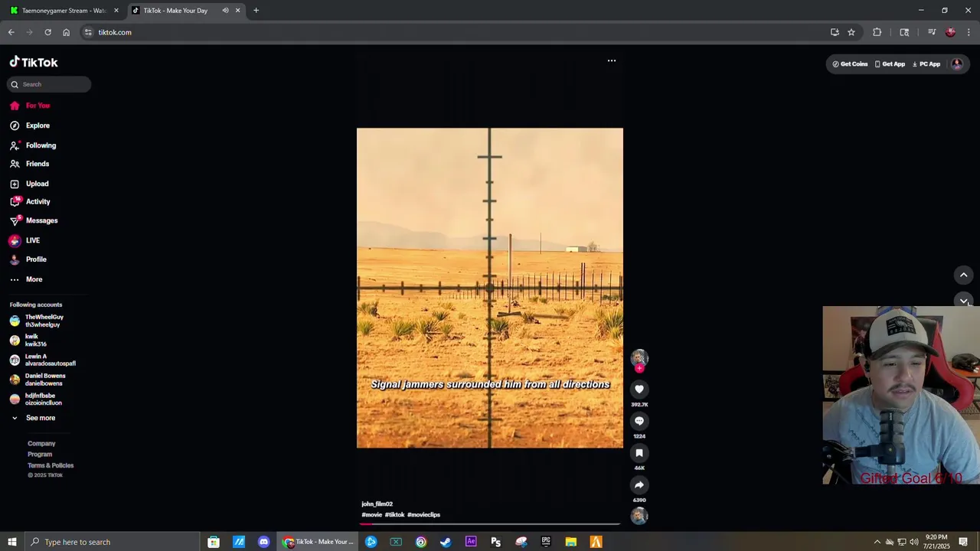Open the Chrome three-dot menu
The width and height of the screenshot is (980, 551).
click(x=969, y=32)
